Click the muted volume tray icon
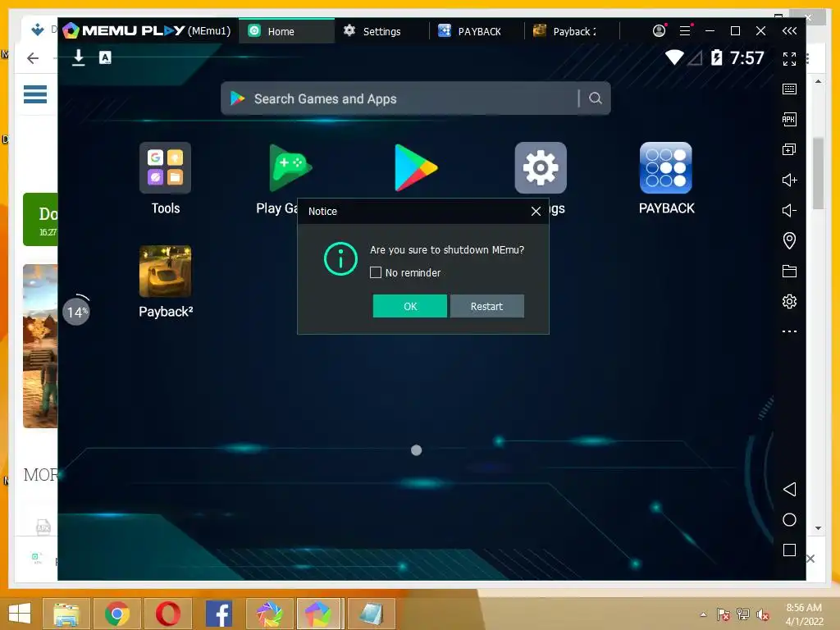Viewport: 840px width, 630px height. click(762, 614)
